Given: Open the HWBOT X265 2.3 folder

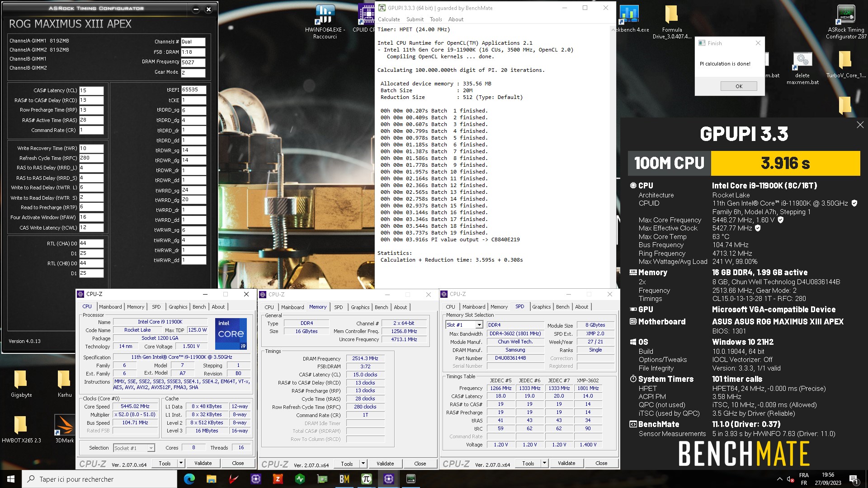Looking at the screenshot, I should tap(21, 429).
